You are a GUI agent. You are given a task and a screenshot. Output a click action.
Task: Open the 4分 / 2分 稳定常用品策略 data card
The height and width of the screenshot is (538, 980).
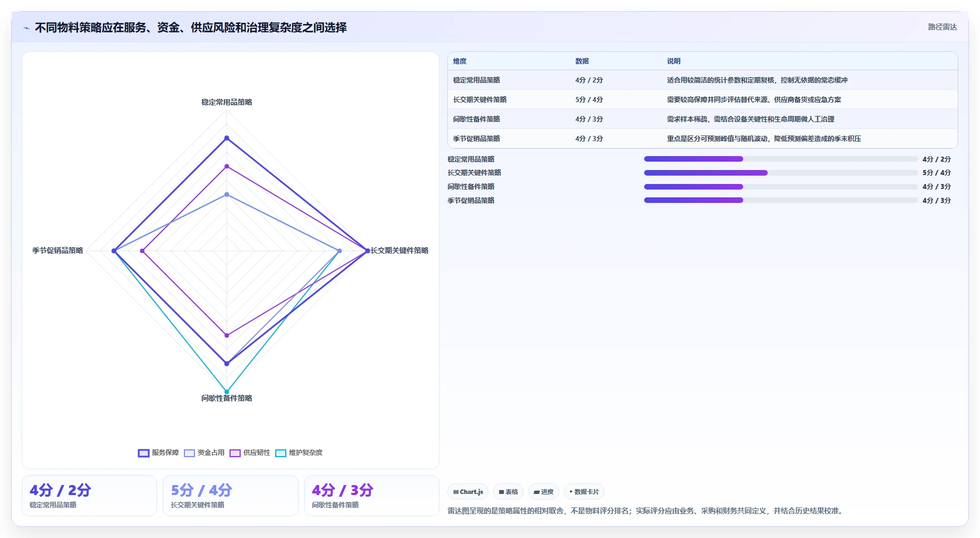89,496
